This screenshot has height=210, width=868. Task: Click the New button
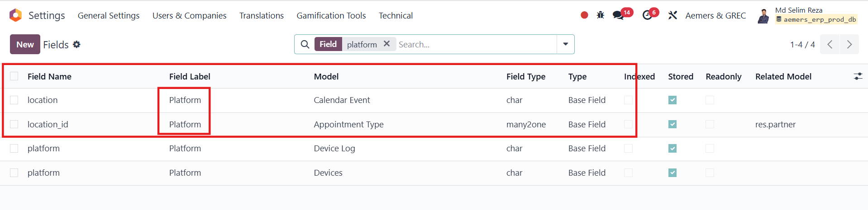[x=25, y=44]
